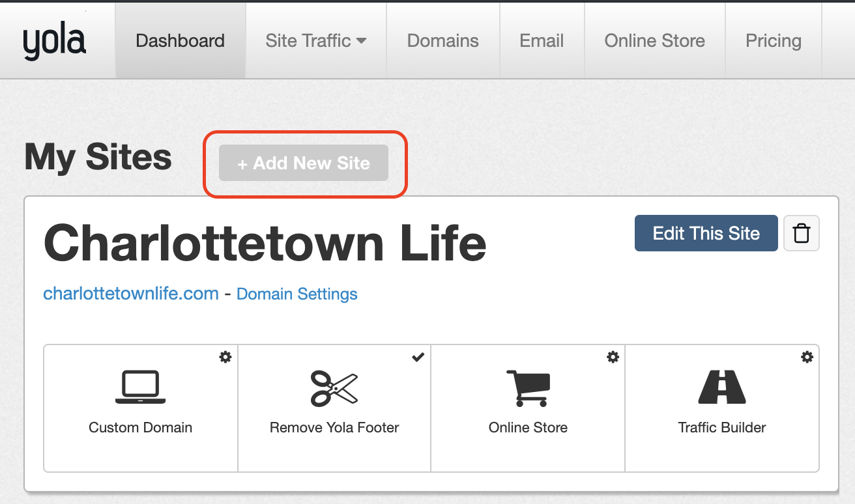Switch to the Online Store tab

(655, 40)
